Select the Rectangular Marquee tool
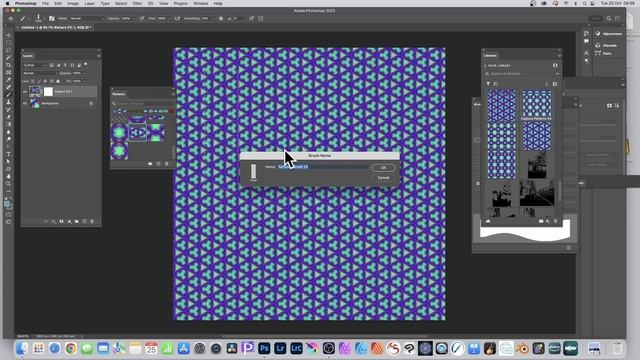Image resolution: width=640 pixels, height=360 pixels. 9,43
